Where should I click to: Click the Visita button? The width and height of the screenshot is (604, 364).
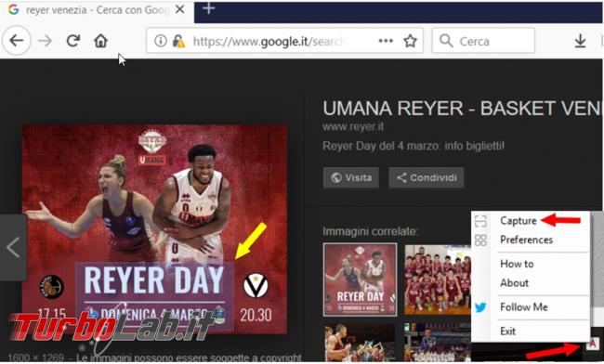click(x=351, y=177)
